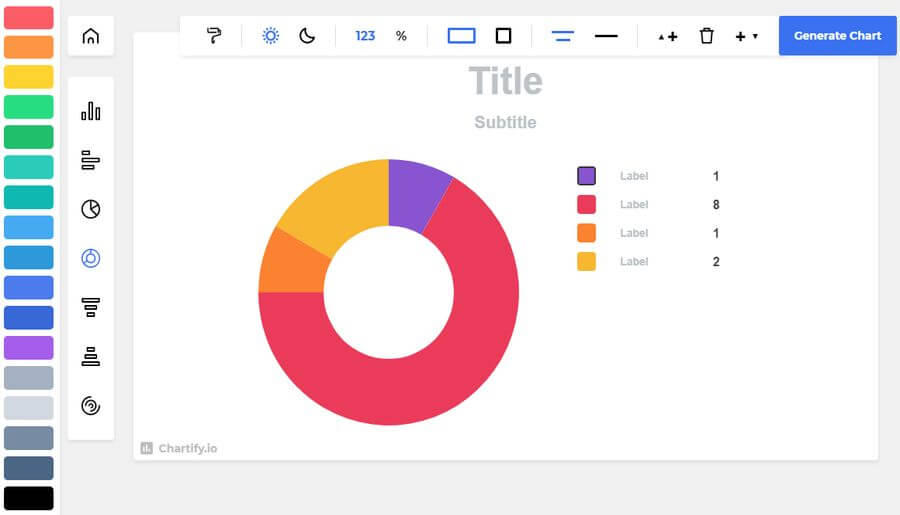Viewport: 900px width, 515px height.
Task: Pick the dark navy-grey palette color
Action: pyautogui.click(x=29, y=468)
